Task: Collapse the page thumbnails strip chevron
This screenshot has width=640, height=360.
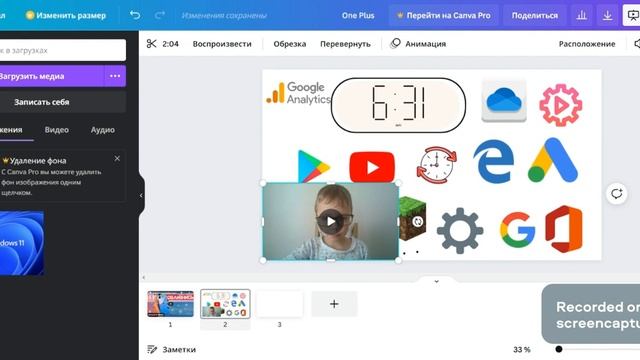Action: point(436,281)
